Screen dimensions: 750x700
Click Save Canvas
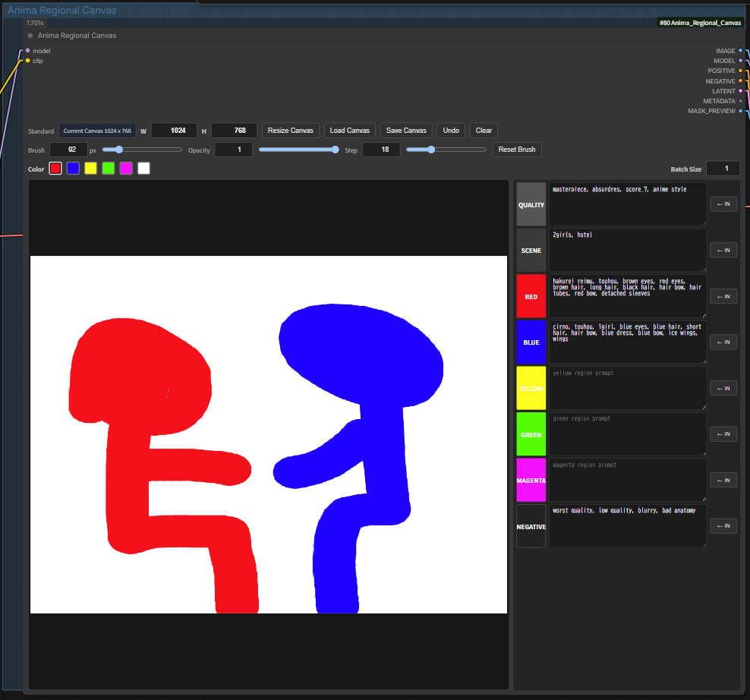(x=406, y=130)
